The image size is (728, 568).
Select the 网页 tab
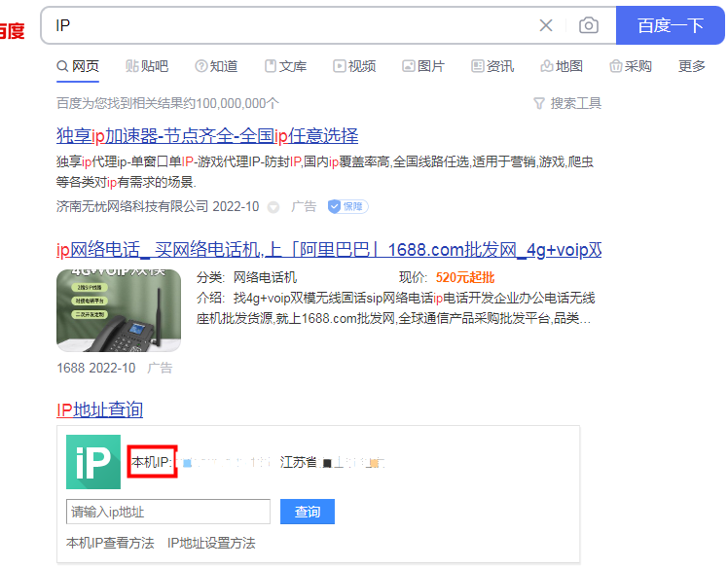pos(78,66)
